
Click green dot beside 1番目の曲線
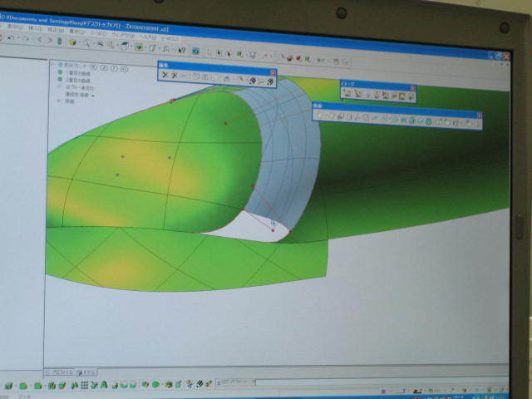(x=60, y=72)
